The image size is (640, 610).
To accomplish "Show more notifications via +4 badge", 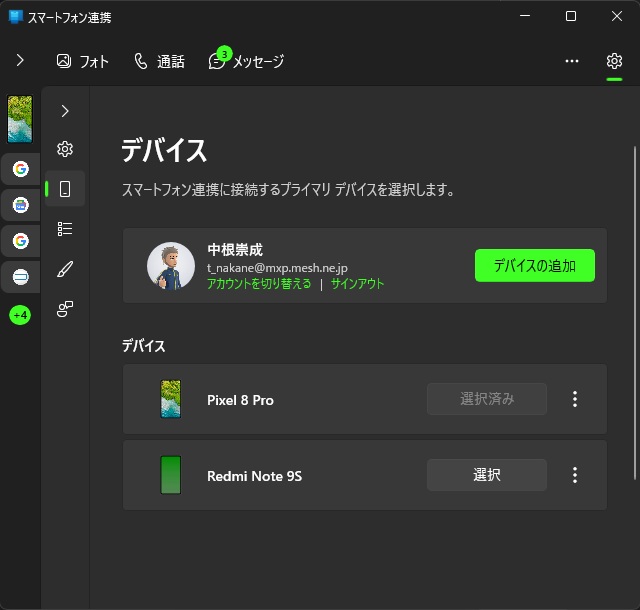I will click(20, 315).
